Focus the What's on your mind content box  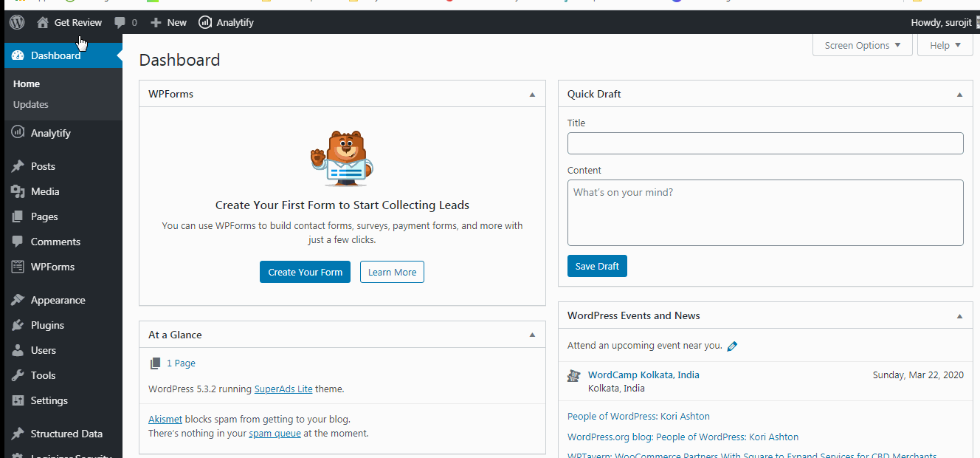click(765, 213)
